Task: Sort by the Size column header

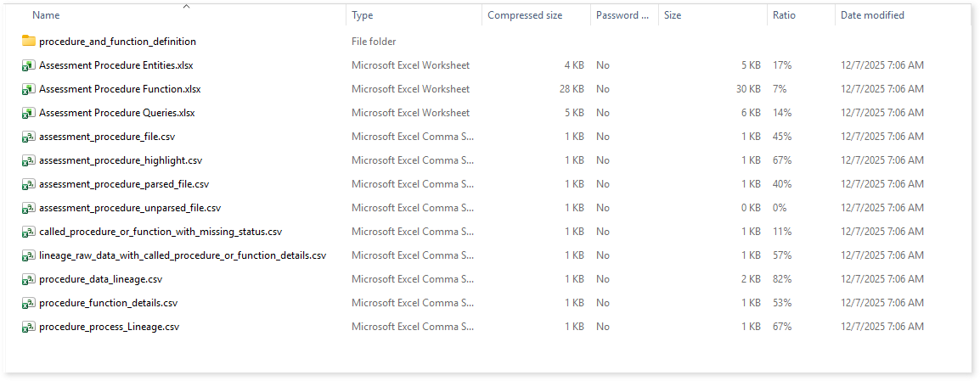Action: (x=673, y=15)
